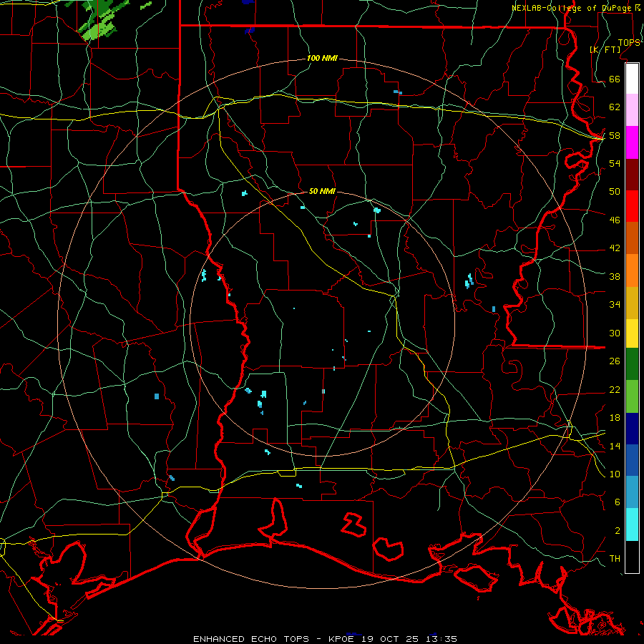Click the black TH legend swatch

632,557
